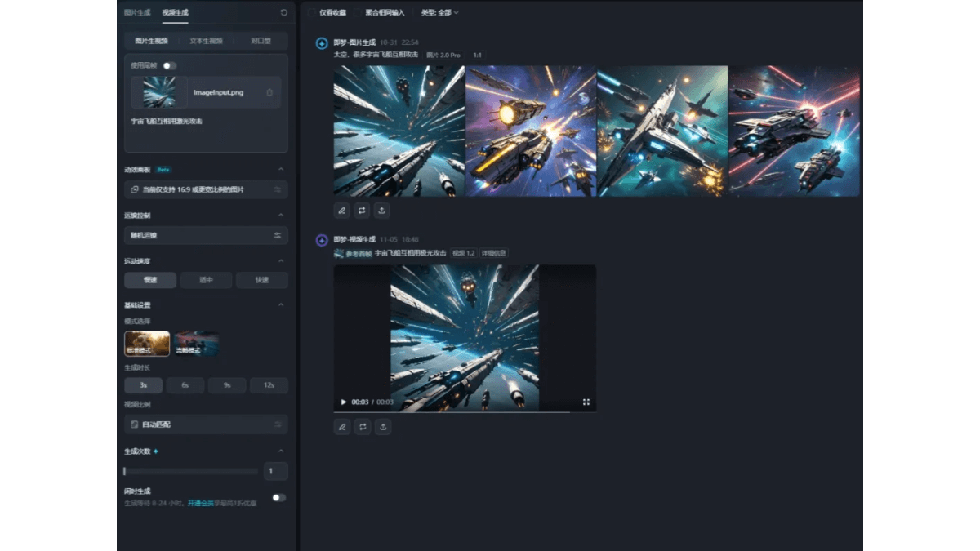Select 12s generation duration

click(269, 385)
